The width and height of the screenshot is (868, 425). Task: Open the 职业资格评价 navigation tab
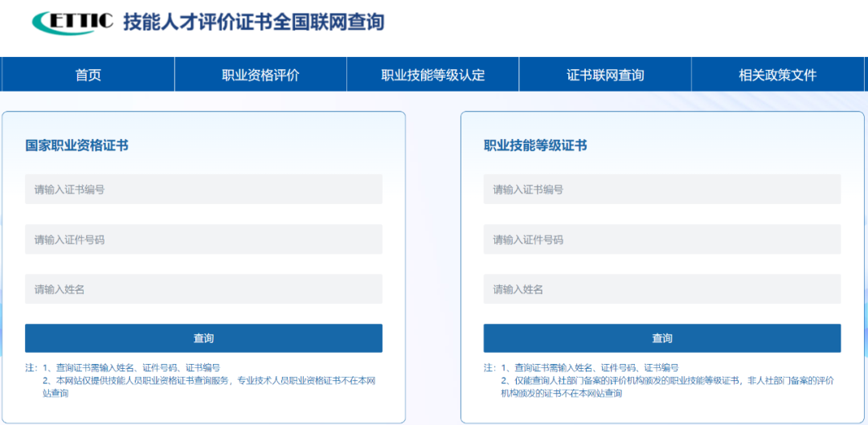click(260, 76)
